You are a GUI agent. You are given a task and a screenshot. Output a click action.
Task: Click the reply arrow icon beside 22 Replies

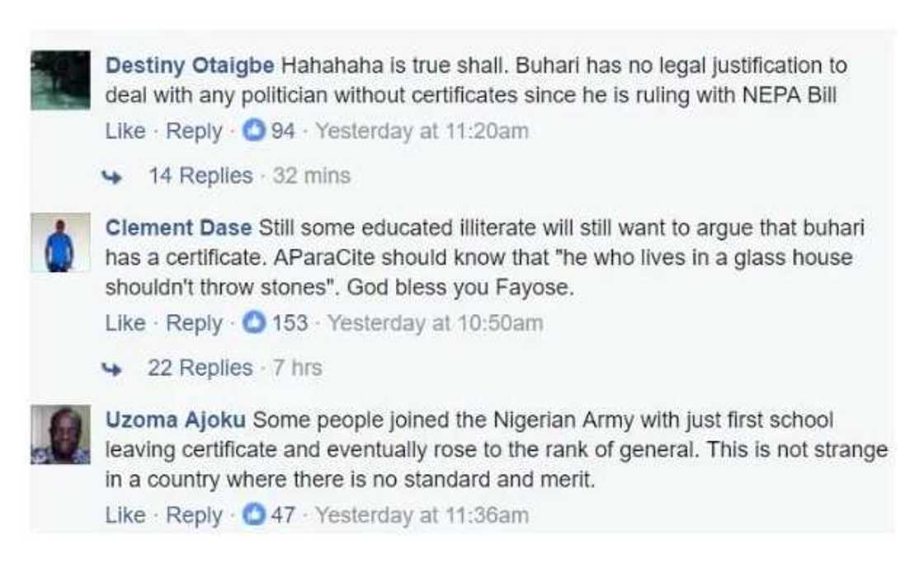point(114,368)
